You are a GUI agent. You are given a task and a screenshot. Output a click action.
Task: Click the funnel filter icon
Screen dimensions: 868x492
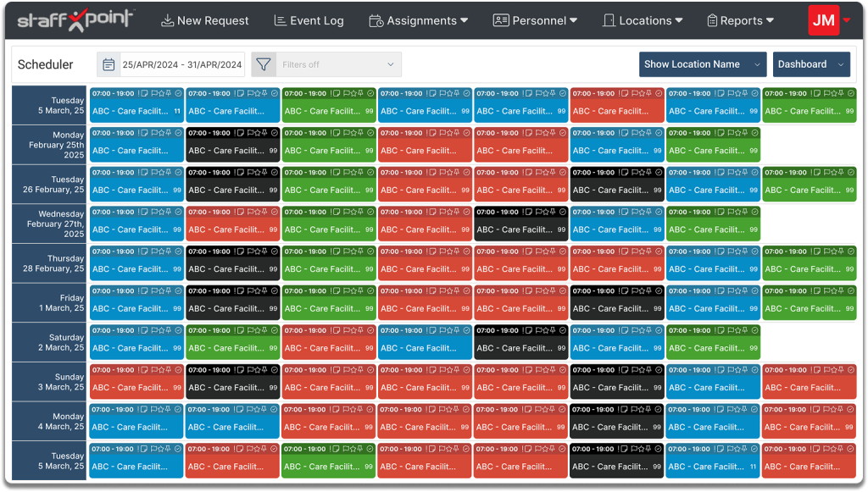(x=264, y=64)
